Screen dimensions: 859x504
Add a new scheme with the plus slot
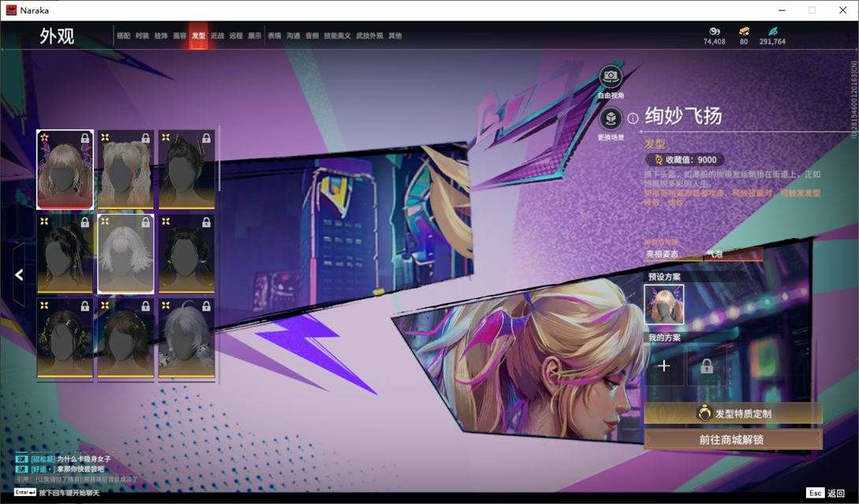coord(664,365)
